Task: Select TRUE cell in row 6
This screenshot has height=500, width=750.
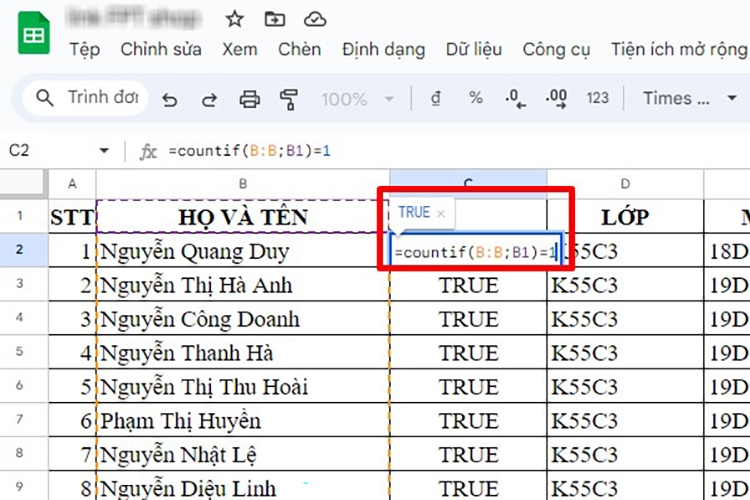Action: tap(469, 387)
